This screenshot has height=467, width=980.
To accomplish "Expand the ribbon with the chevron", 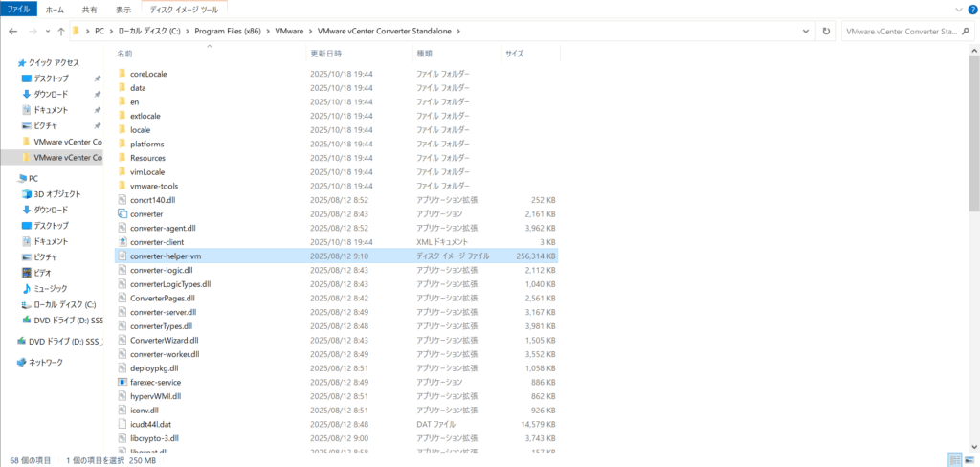I will pos(957,10).
